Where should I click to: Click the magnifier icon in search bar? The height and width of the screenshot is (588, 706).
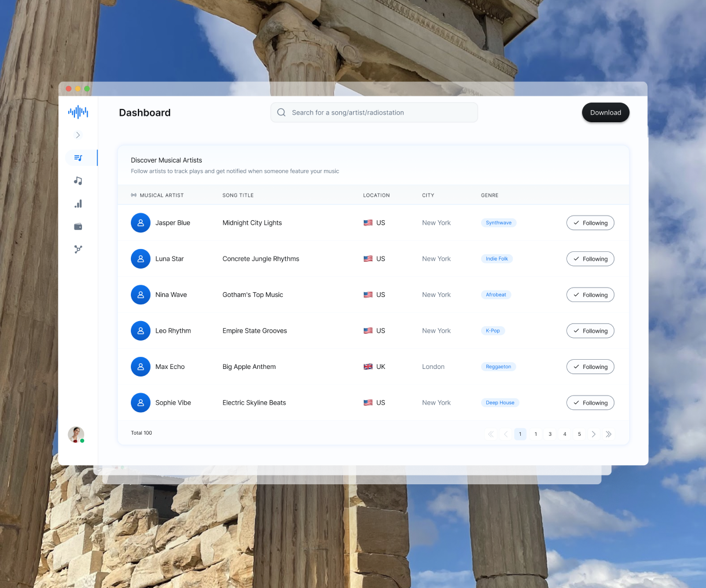(x=281, y=112)
